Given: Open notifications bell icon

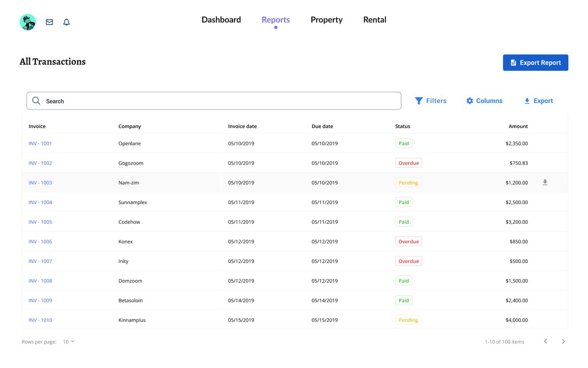Looking at the screenshot, I should pos(67,22).
